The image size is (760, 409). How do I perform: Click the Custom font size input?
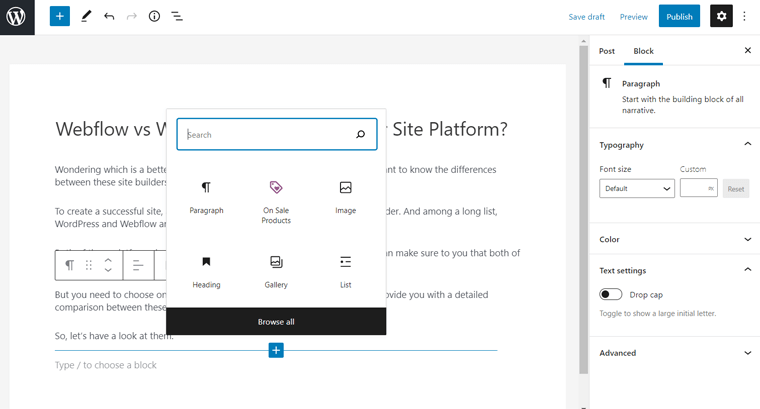click(x=698, y=188)
